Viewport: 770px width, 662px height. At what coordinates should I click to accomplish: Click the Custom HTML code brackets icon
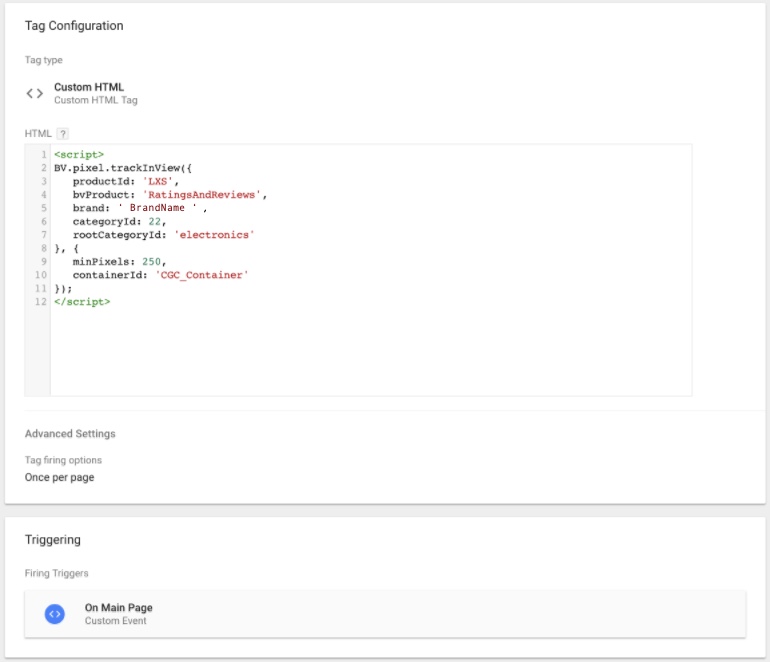(x=34, y=93)
